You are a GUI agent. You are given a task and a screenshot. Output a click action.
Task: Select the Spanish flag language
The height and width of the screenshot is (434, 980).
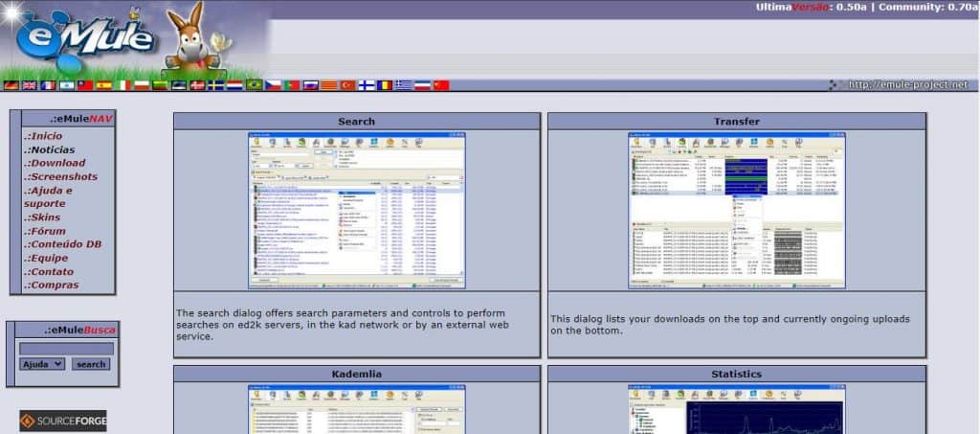[104, 85]
